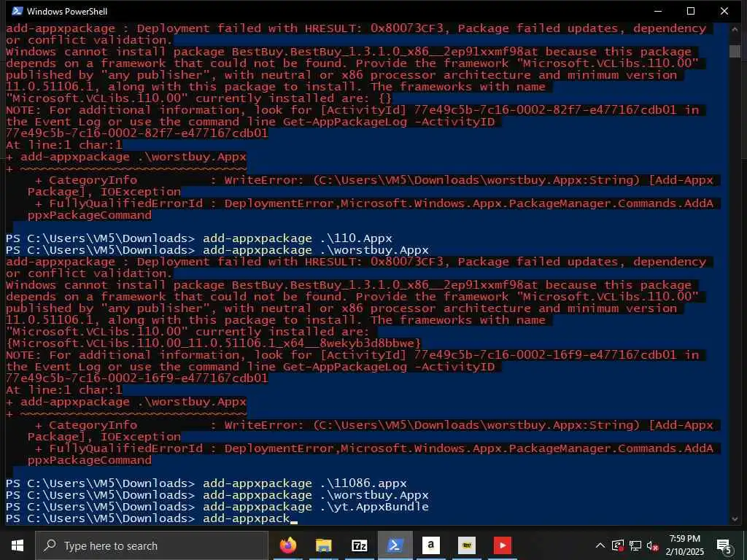Viewport: 747px width, 560px height.
Task: Click the PowerShell title bar icon
Action: [18, 11]
